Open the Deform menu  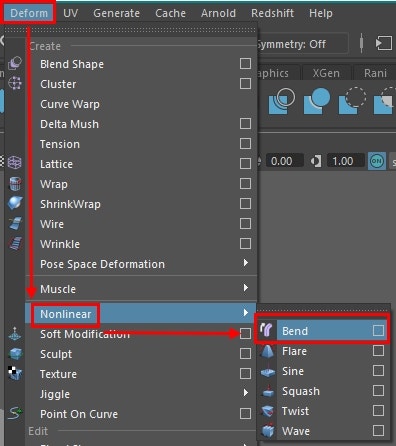(29, 13)
